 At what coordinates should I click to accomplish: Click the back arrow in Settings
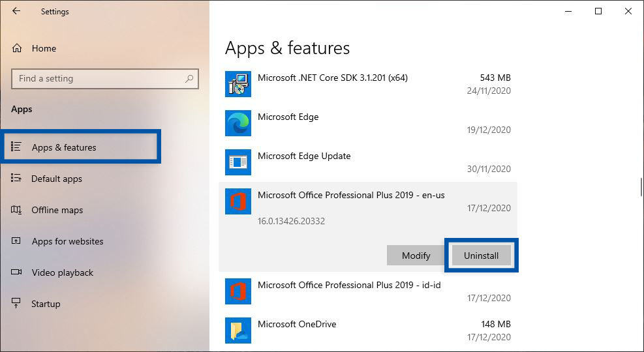click(x=16, y=12)
